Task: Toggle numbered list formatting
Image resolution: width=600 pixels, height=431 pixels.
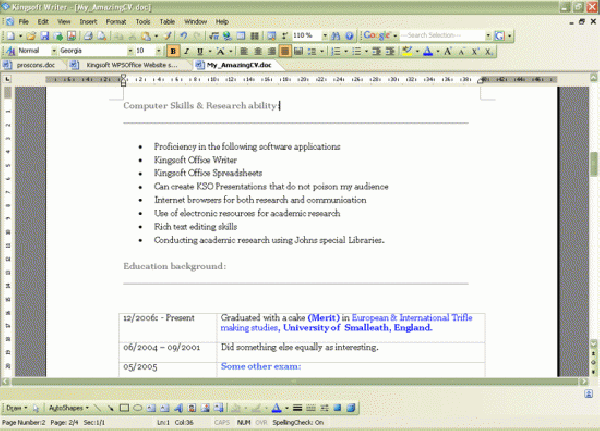Action: [336, 51]
